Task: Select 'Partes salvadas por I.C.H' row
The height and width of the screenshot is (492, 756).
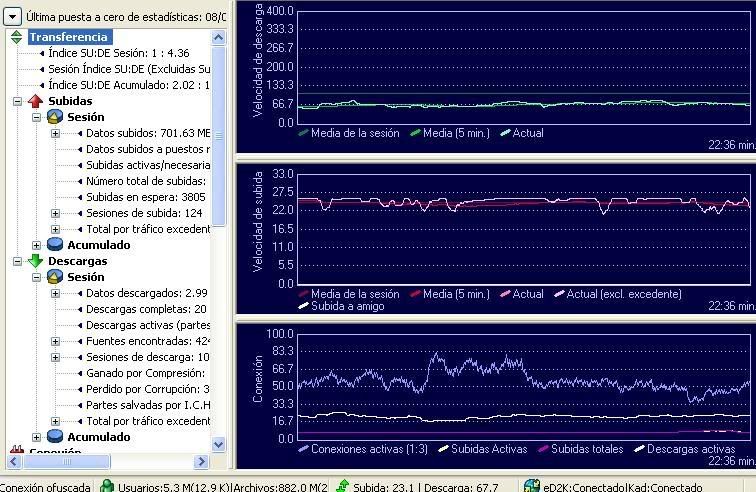Action: pos(148,405)
